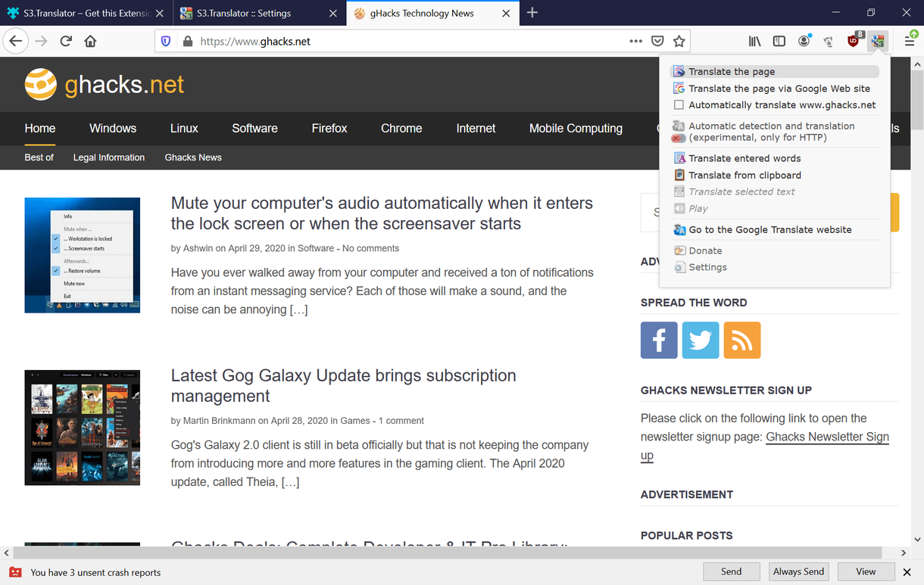Open the Library bookmarks icon
Viewport: 924px width, 585px height.
[x=754, y=42]
